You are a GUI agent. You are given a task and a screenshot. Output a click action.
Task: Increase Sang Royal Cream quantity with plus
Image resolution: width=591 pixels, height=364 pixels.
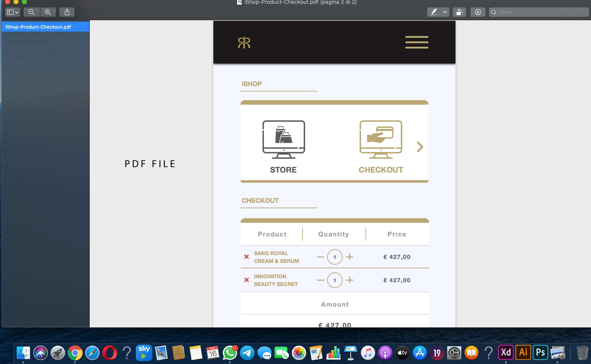[350, 257]
